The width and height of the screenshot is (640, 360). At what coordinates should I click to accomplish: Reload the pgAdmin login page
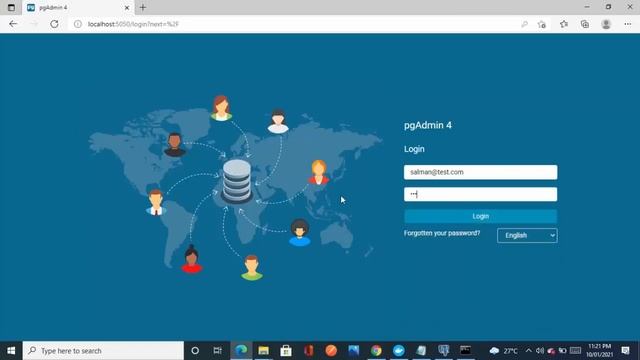point(54,24)
